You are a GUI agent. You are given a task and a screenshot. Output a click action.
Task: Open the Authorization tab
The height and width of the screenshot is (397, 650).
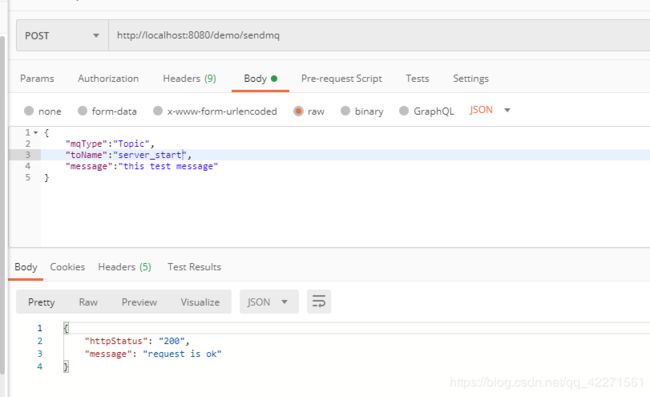click(x=108, y=79)
